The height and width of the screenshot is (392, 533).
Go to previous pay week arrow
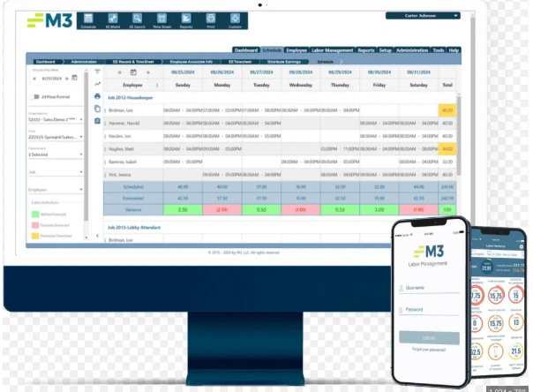34,79
